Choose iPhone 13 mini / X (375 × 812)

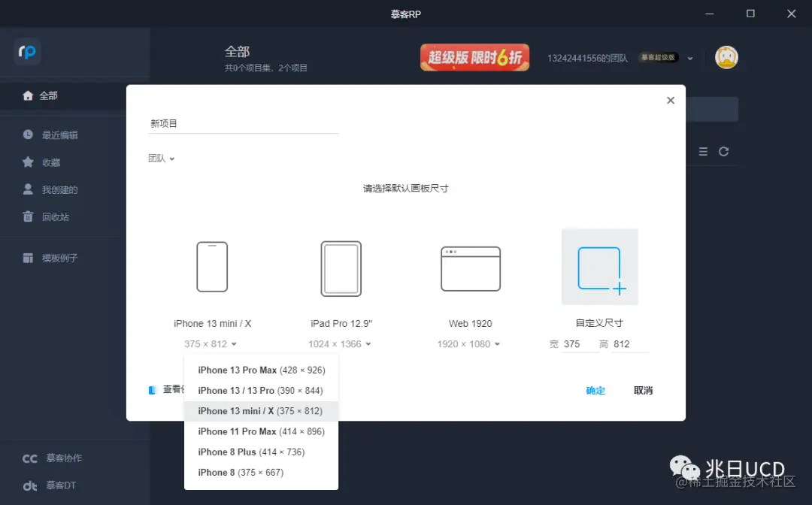[262, 411]
